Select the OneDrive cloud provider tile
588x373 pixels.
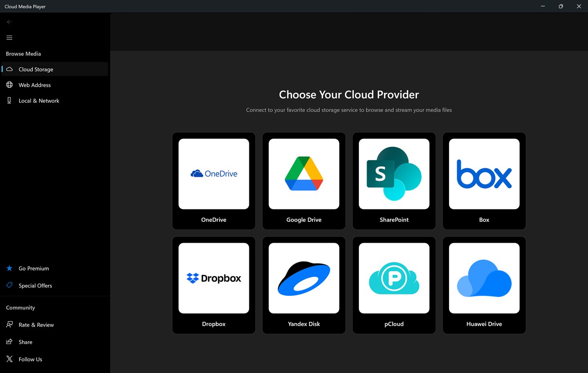[213, 181]
